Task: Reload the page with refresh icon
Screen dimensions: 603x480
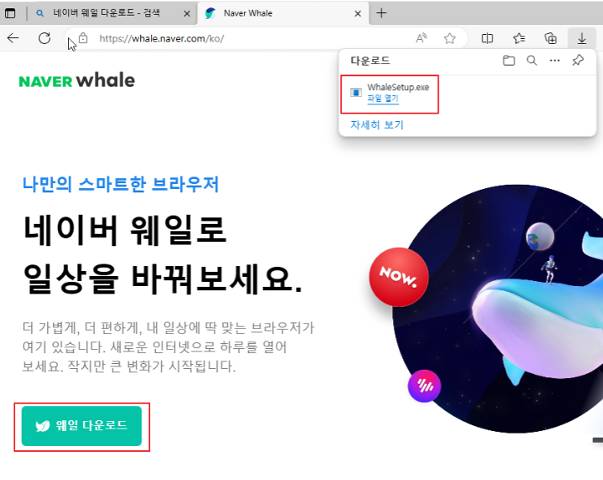Action: point(45,38)
